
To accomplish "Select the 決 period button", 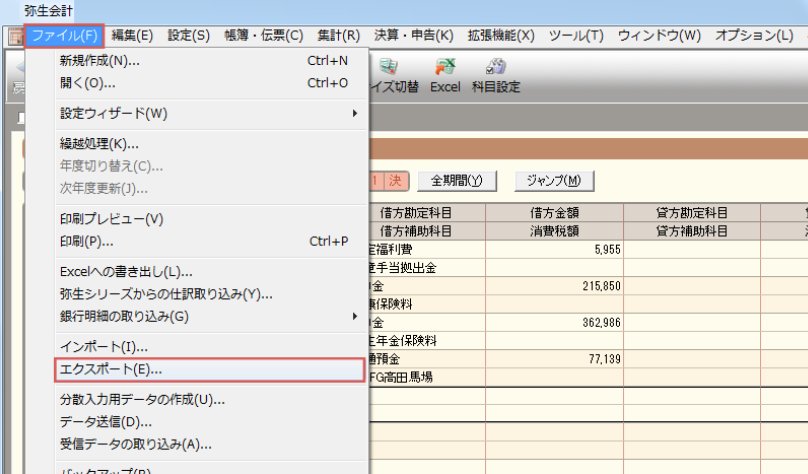I will tap(396, 181).
